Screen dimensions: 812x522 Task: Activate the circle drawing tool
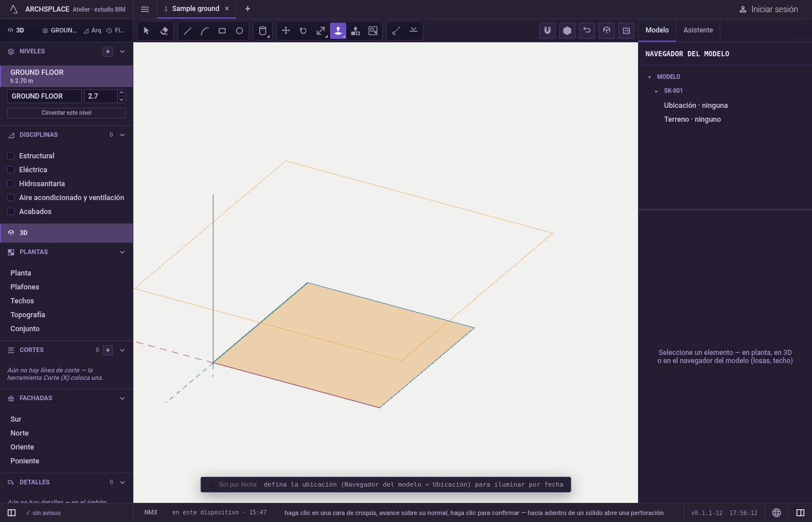(240, 31)
